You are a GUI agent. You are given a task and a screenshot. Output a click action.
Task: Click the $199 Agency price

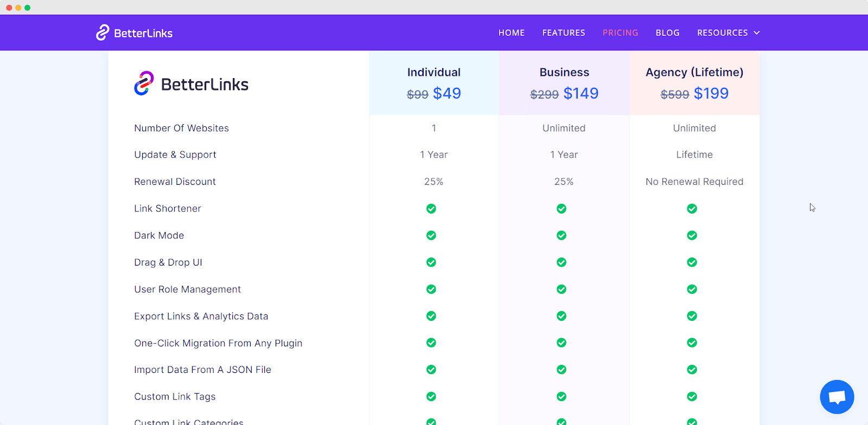tap(711, 93)
